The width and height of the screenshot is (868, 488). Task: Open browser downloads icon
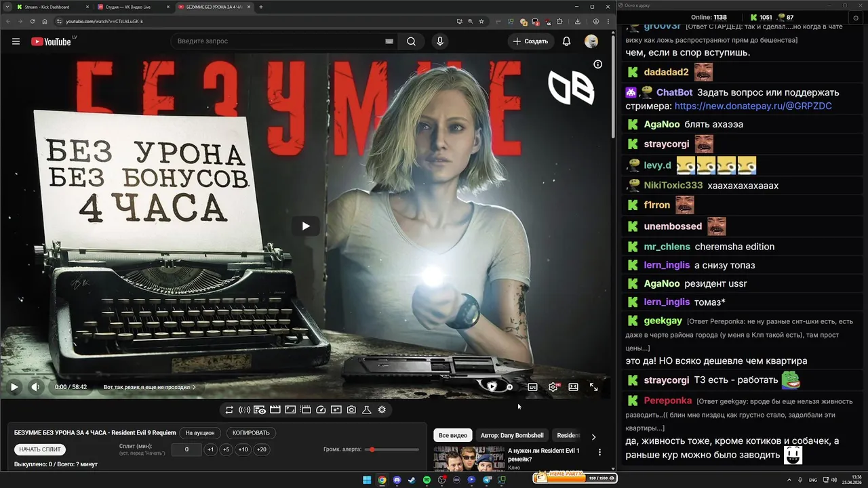tap(577, 21)
